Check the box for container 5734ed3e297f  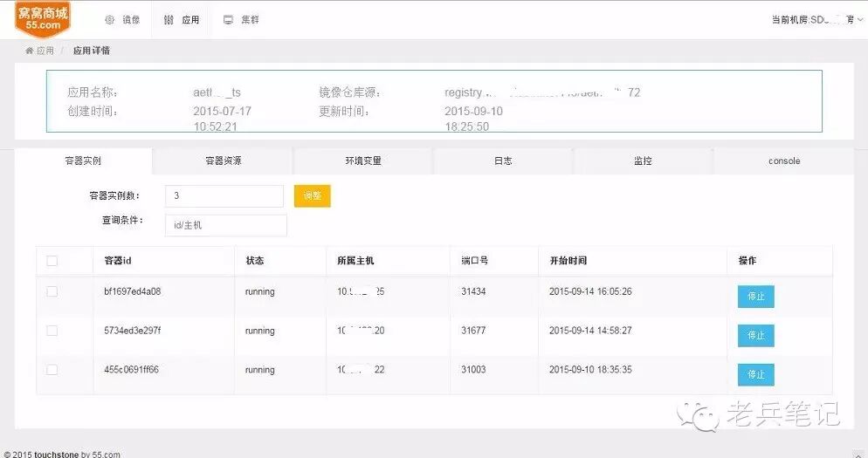click(52, 331)
